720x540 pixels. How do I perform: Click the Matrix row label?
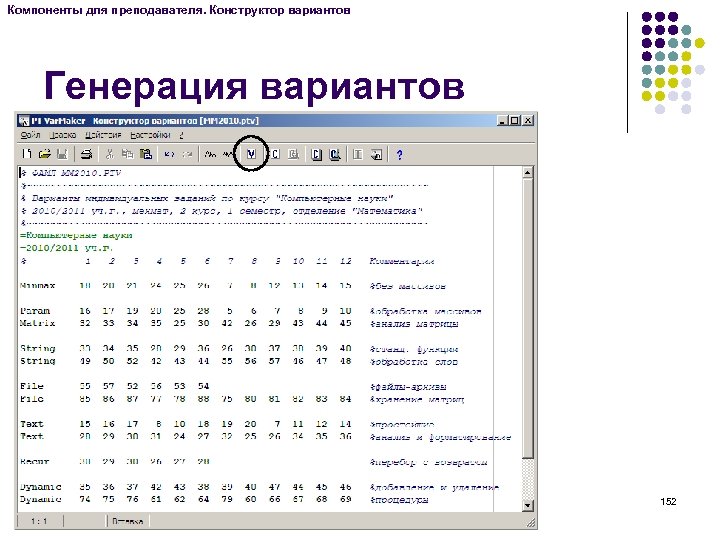37,323
